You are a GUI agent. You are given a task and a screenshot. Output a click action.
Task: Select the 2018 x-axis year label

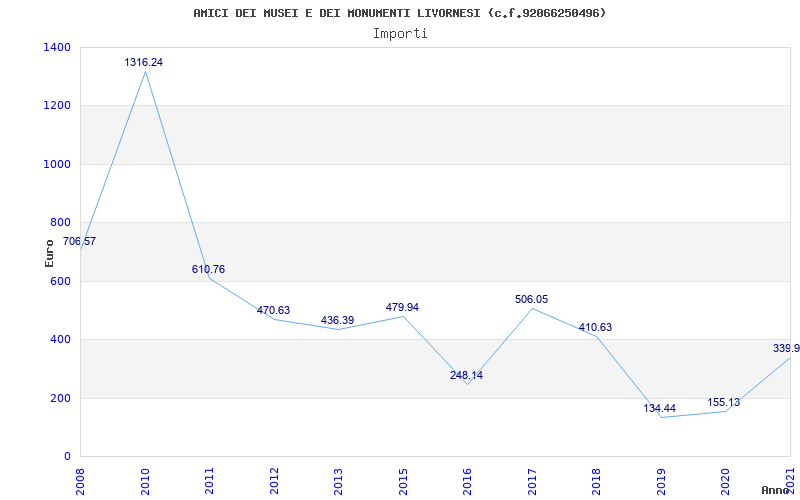596,482
